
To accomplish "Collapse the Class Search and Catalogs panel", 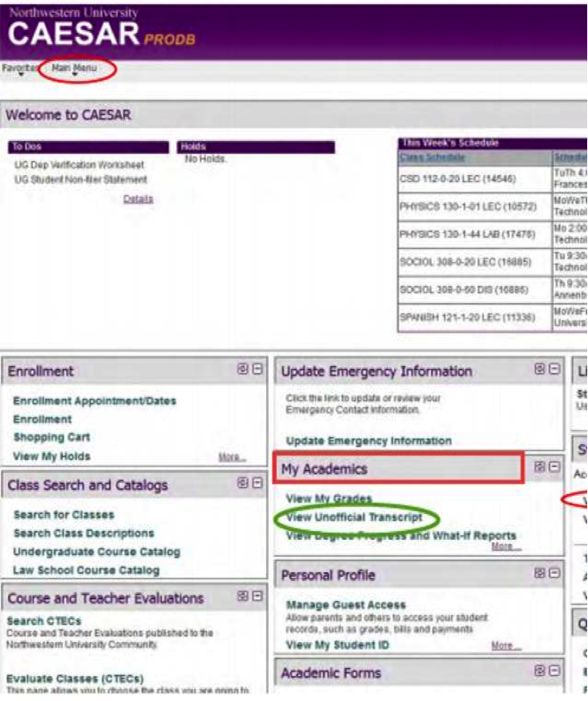I will pyautogui.click(x=258, y=483).
